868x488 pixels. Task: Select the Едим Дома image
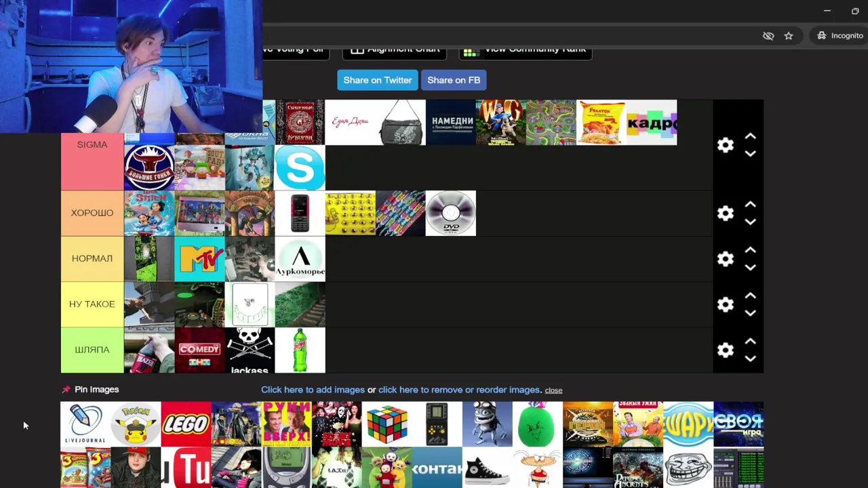coord(350,123)
